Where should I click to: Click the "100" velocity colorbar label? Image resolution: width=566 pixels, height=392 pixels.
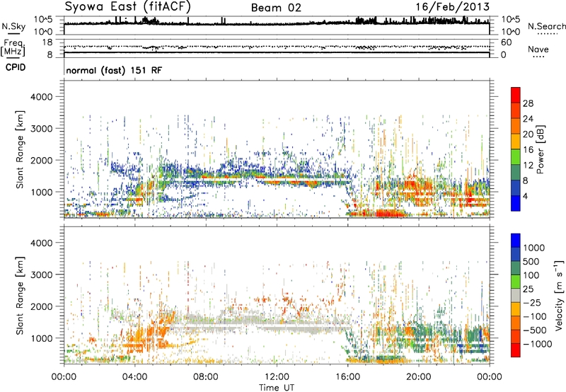coord(531,275)
